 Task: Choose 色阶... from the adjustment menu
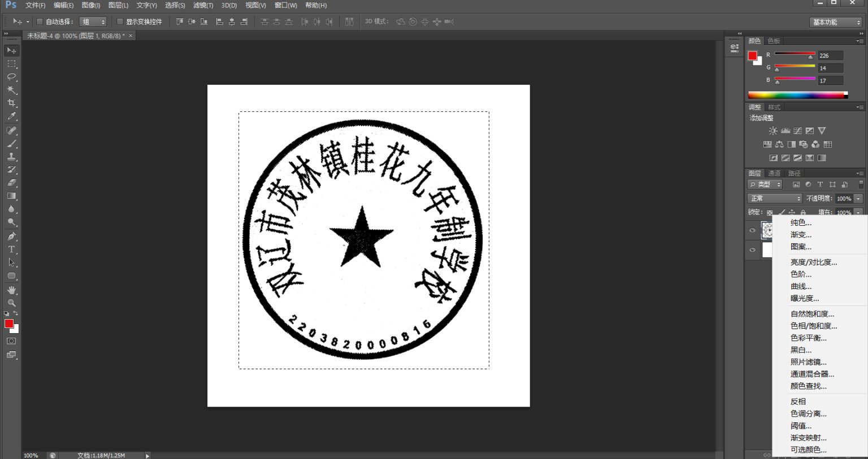(801, 274)
